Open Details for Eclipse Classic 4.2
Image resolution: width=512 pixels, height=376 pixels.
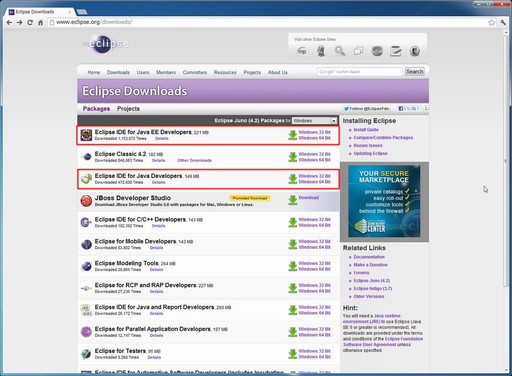[159, 160]
